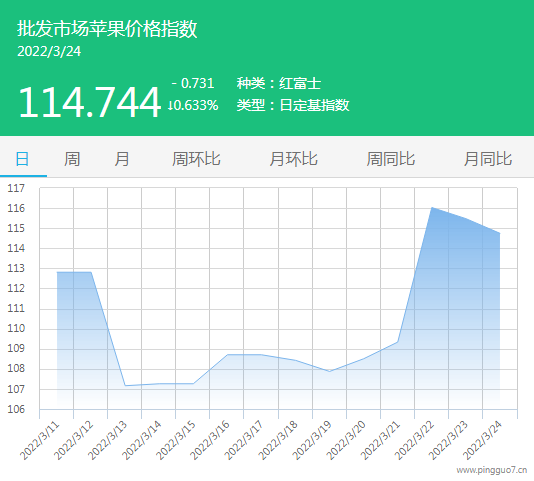
Task: Click the 种类：红富士 label
Action: [x=279, y=83]
